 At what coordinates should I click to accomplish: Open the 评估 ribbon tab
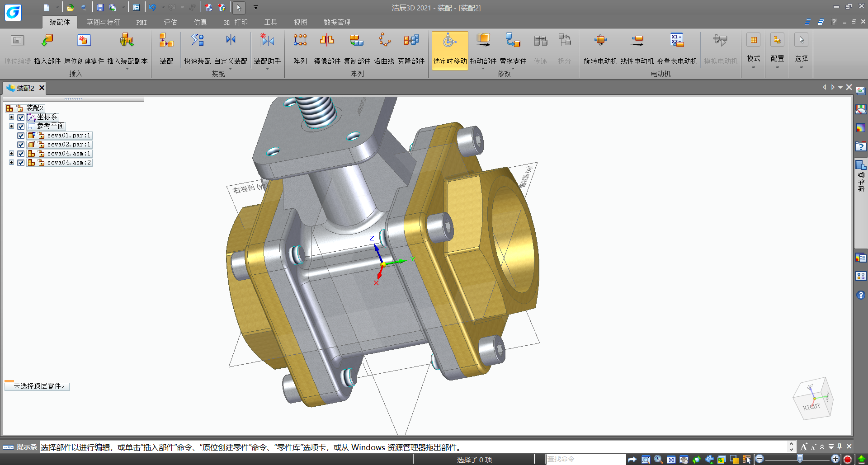point(170,22)
